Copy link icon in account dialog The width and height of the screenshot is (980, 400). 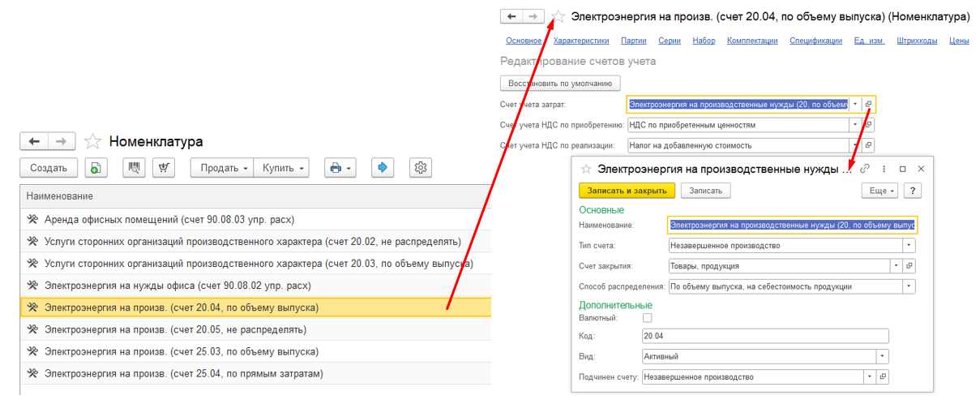pos(865,169)
